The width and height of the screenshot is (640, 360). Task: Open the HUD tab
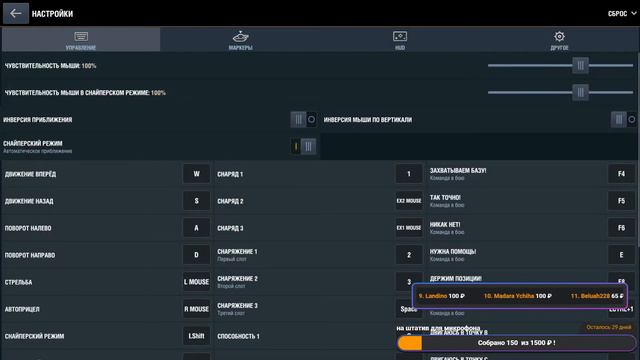click(x=400, y=40)
